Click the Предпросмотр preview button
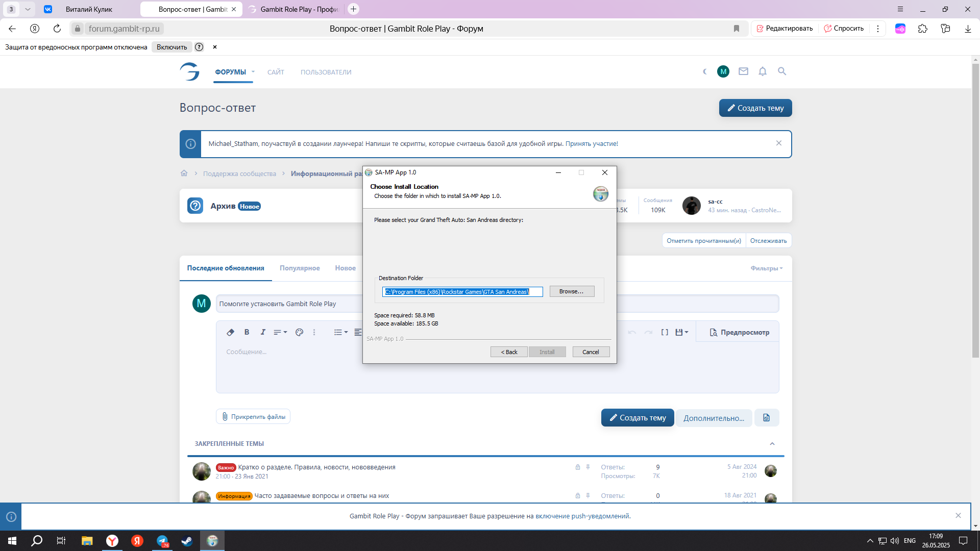The width and height of the screenshot is (980, 551). pyautogui.click(x=739, y=332)
